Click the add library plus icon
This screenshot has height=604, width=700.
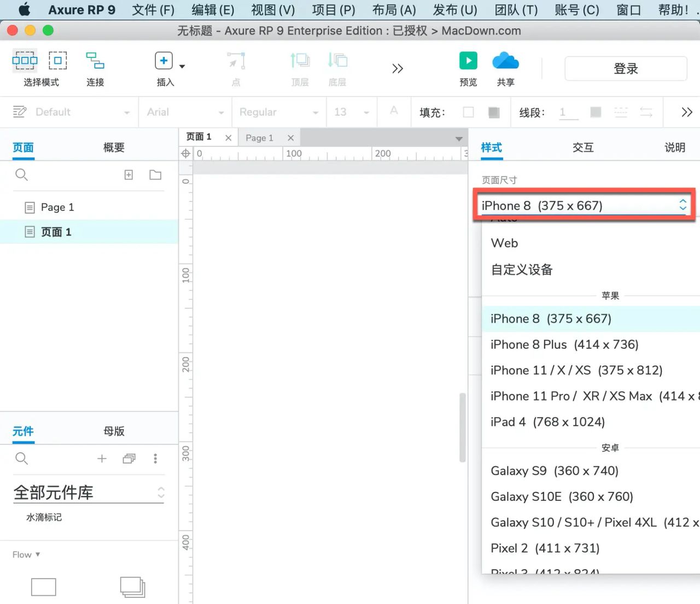pyautogui.click(x=102, y=459)
